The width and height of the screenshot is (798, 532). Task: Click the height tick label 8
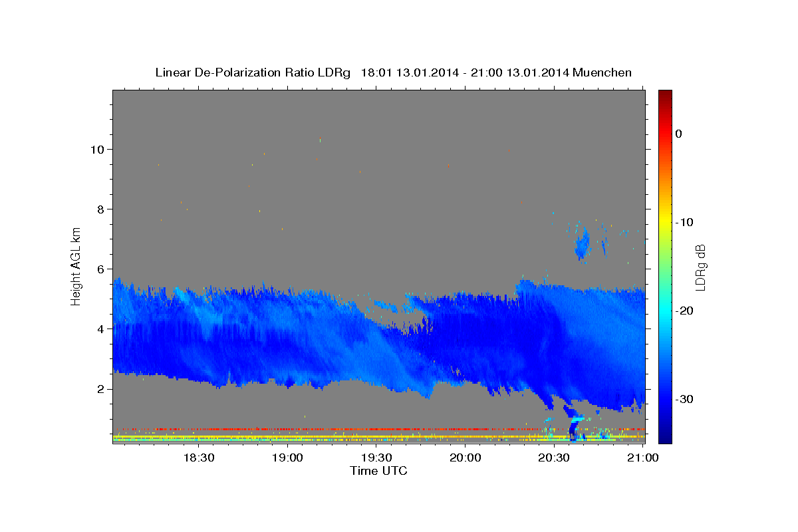coord(102,209)
